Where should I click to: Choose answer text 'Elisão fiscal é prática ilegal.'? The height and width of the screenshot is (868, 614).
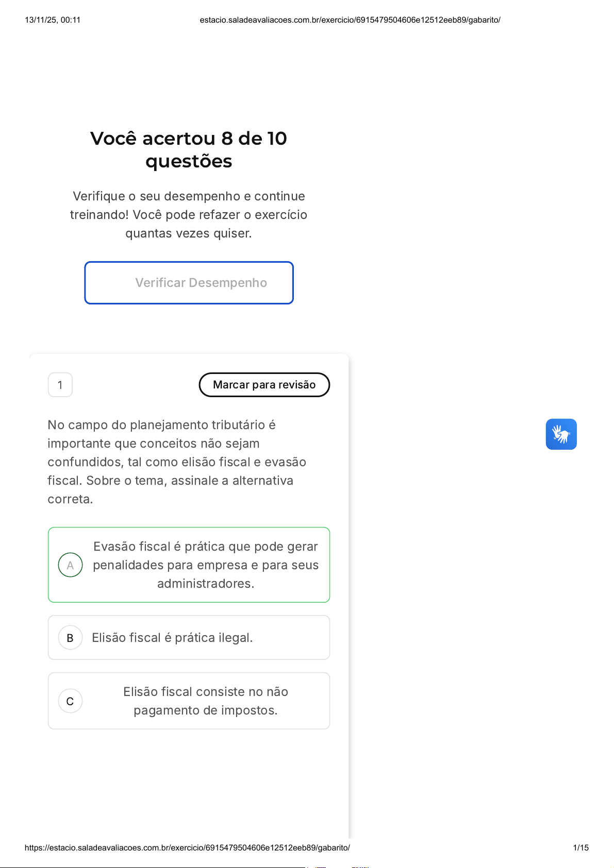click(172, 638)
